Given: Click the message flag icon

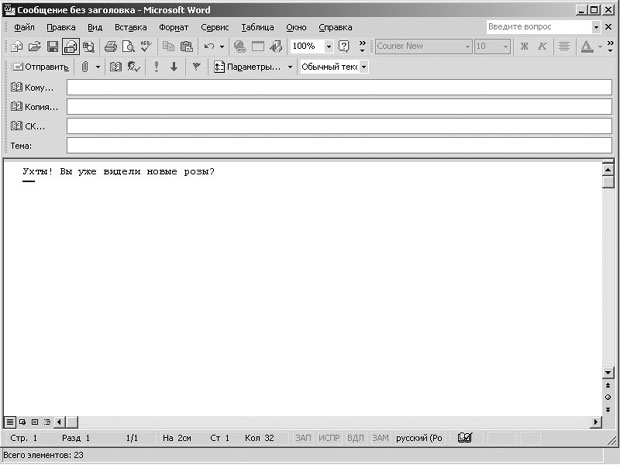Looking at the screenshot, I should coord(196,67).
